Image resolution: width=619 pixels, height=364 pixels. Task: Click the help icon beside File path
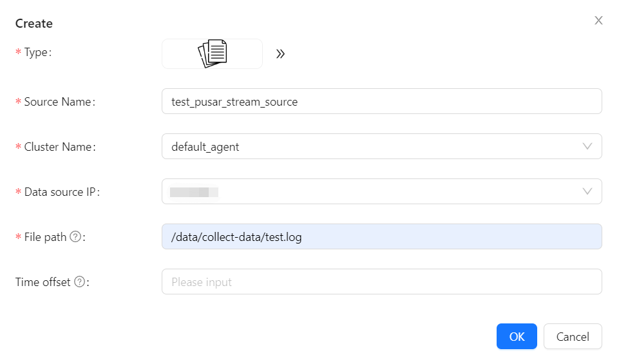pos(75,237)
